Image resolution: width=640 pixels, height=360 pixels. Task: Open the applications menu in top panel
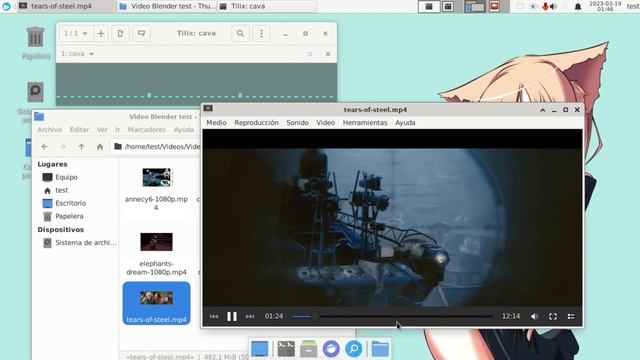[6, 6]
